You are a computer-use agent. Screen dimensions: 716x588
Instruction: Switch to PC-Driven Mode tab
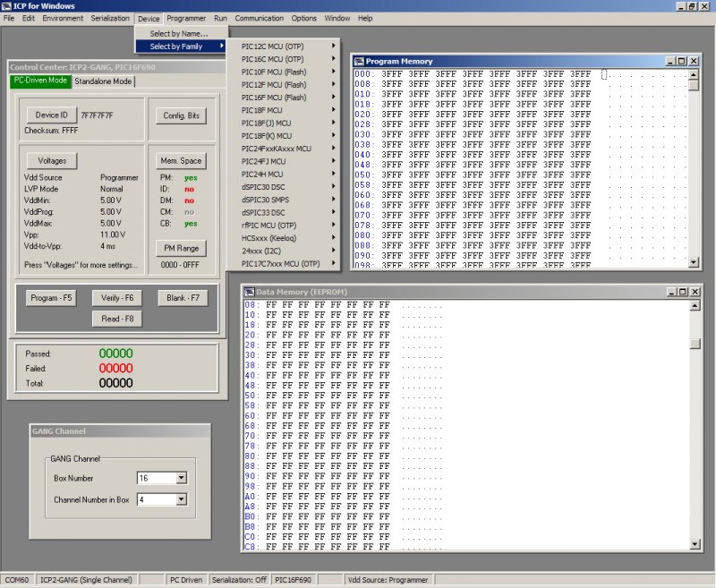click(40, 81)
